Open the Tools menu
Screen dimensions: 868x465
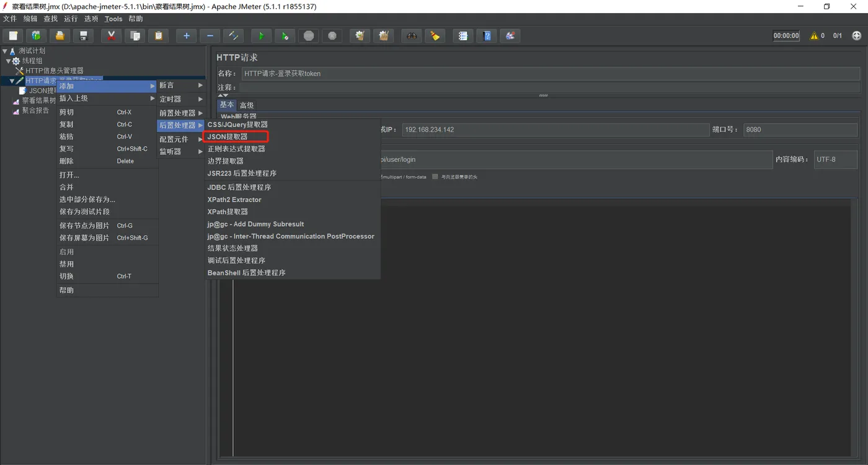113,19
